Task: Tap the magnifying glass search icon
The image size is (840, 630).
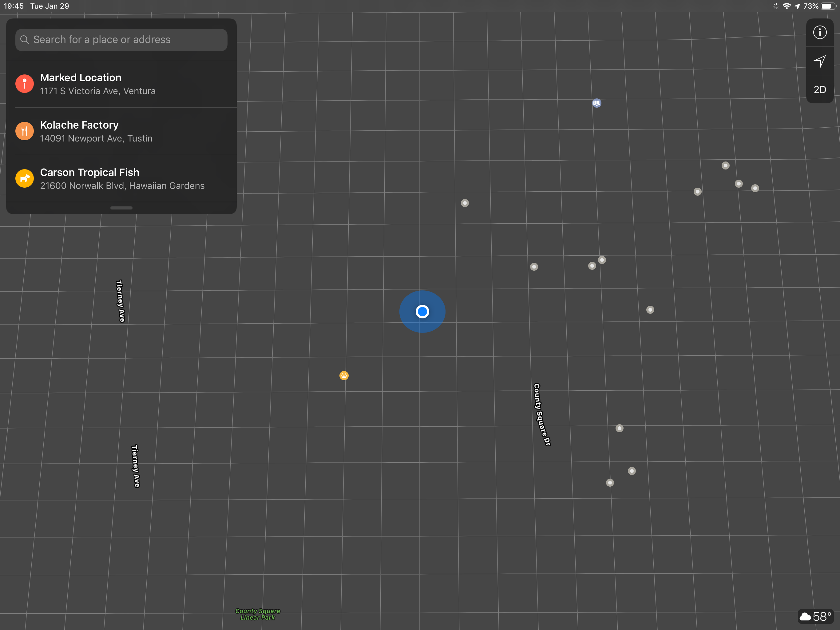Action: (x=24, y=39)
